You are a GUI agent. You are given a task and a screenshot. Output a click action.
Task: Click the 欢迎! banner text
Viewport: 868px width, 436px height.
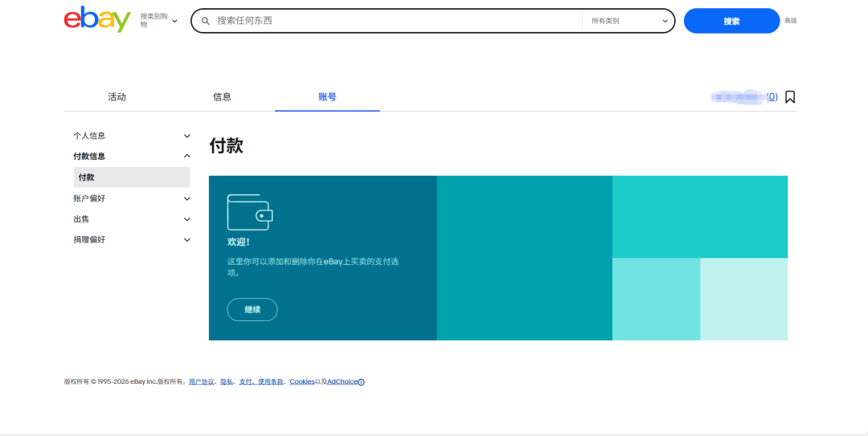point(239,242)
